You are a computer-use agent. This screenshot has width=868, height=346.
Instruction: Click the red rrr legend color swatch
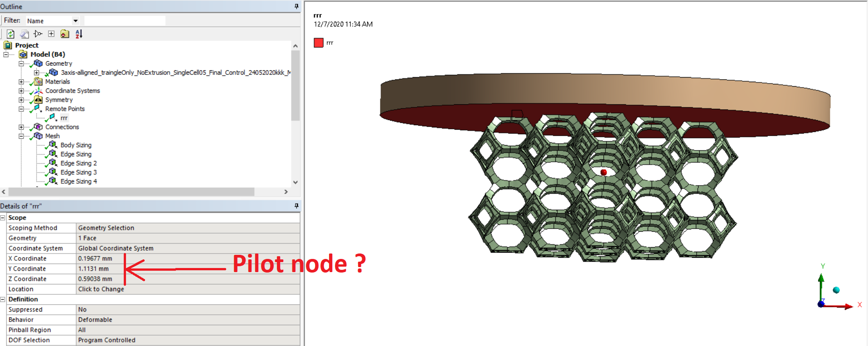pyautogui.click(x=319, y=43)
